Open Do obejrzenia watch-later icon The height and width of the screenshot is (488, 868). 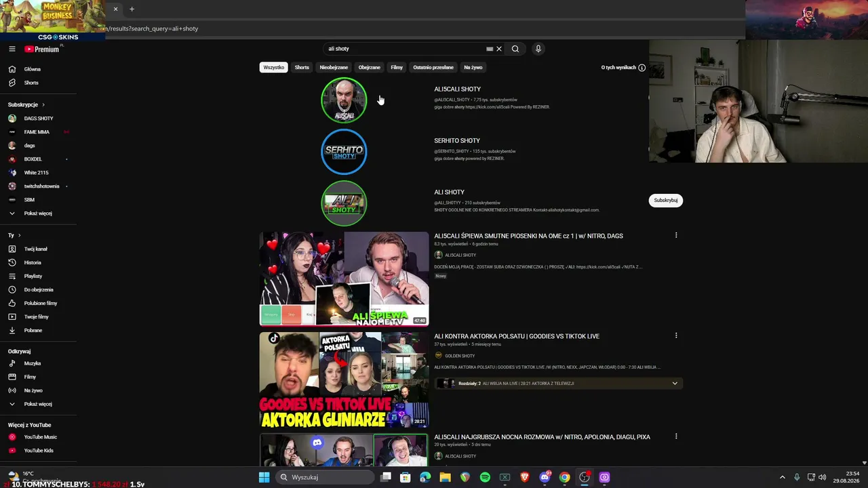(12, 289)
